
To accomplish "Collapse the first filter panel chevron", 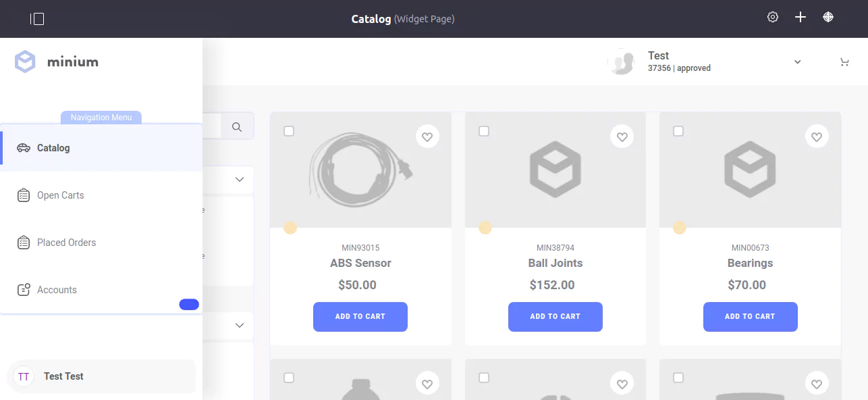I will (x=239, y=180).
